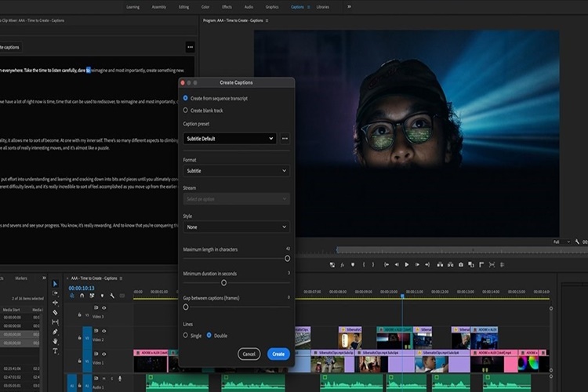
Task: Select the Razor tool
Action: [x=55, y=312]
